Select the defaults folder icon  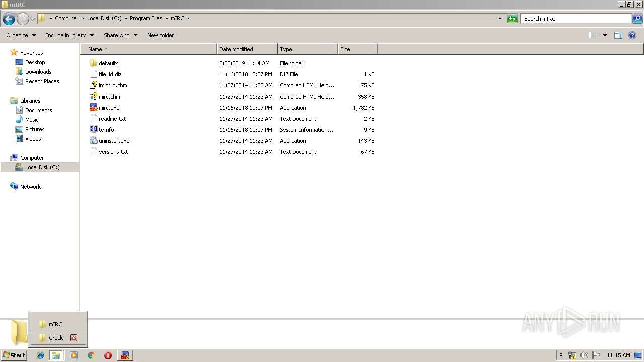coord(93,63)
